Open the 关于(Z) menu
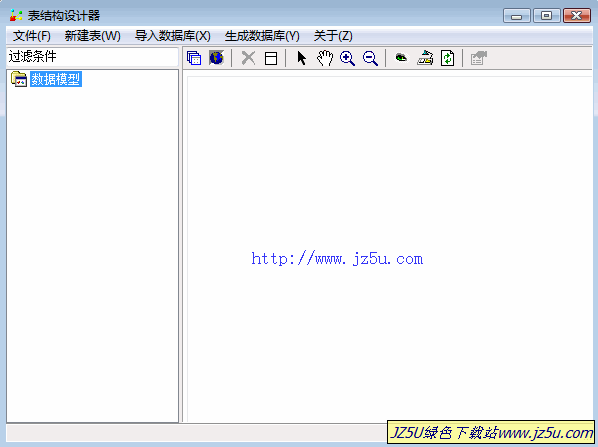 333,36
